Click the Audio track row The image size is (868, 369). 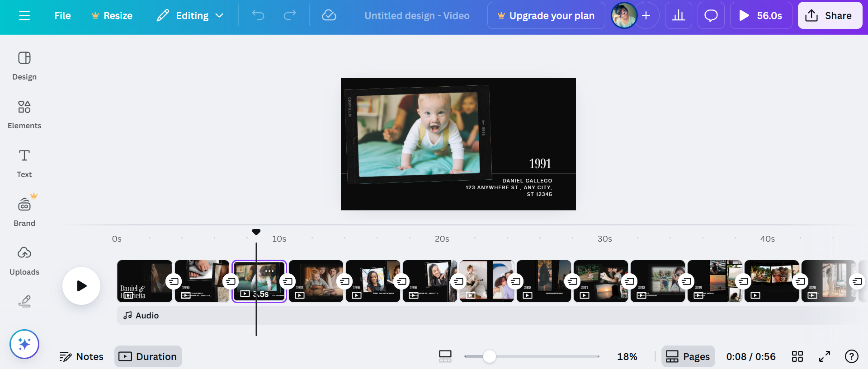(x=488, y=315)
